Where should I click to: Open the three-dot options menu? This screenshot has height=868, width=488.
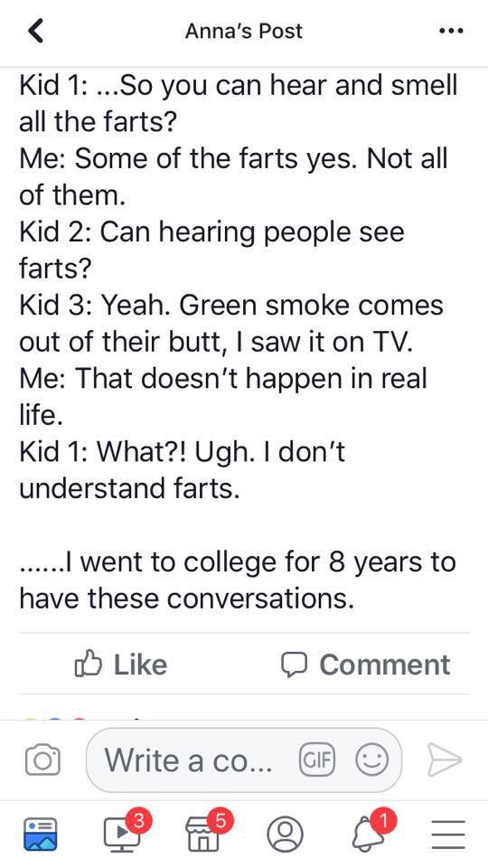(451, 31)
